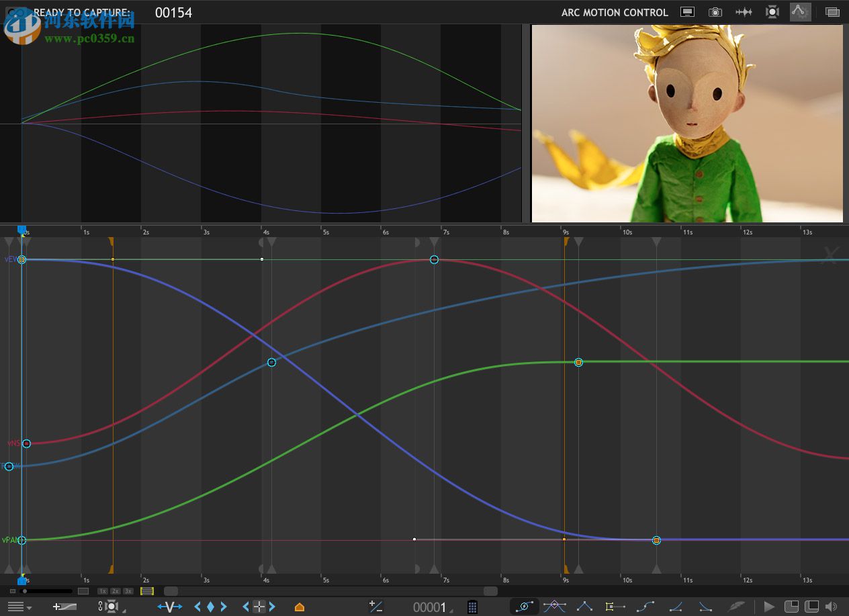Click the timeline zoom slider handle

[24, 591]
